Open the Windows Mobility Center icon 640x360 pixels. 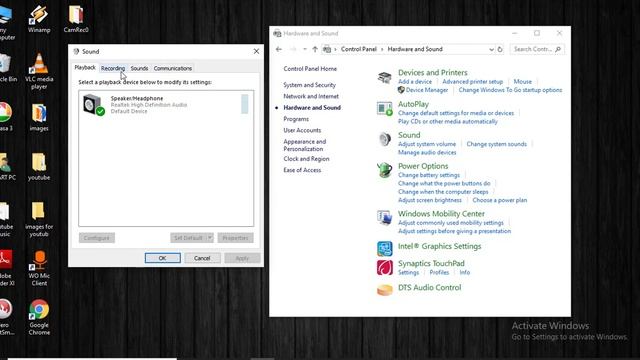coord(384,218)
